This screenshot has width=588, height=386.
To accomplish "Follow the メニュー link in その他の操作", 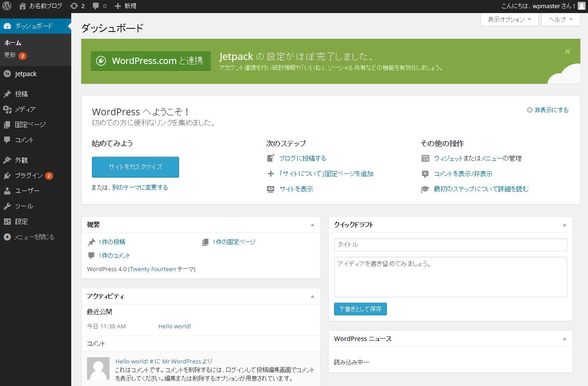I will pyautogui.click(x=492, y=159).
